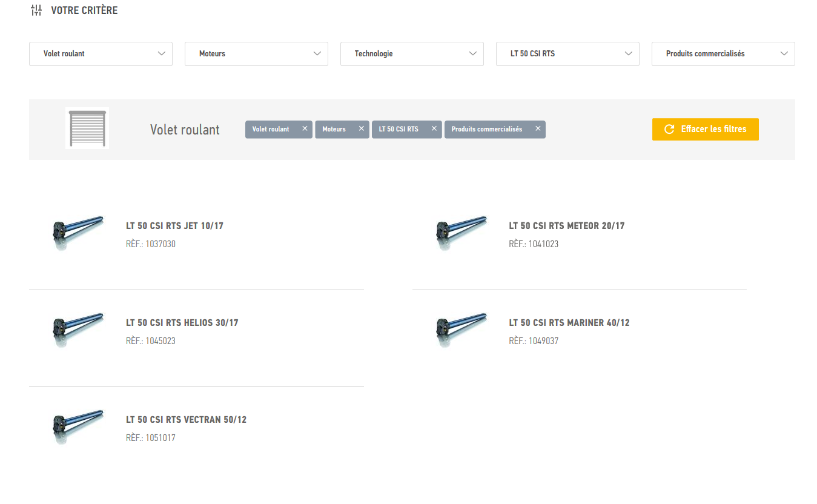817x504 pixels.
Task: Open LT 50 CSI RTS HELIOS 30/17 product
Action: click(182, 323)
